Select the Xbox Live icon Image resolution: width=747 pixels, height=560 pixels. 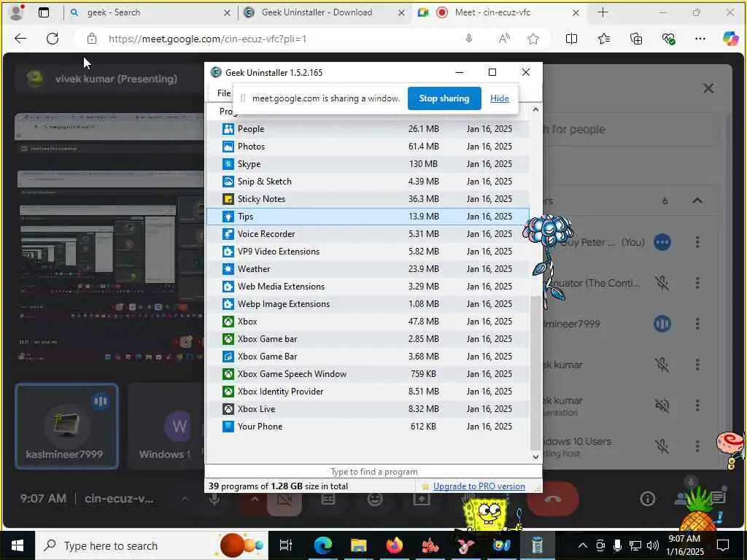click(x=228, y=408)
